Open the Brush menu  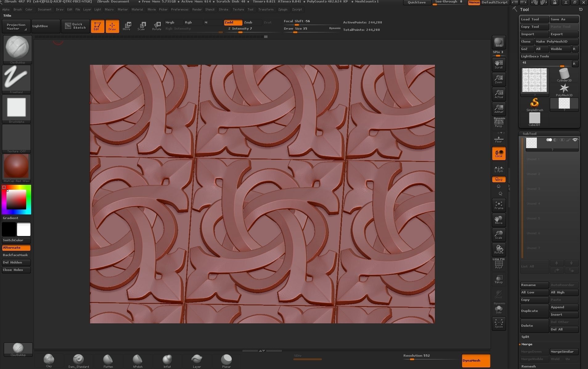pos(18,10)
